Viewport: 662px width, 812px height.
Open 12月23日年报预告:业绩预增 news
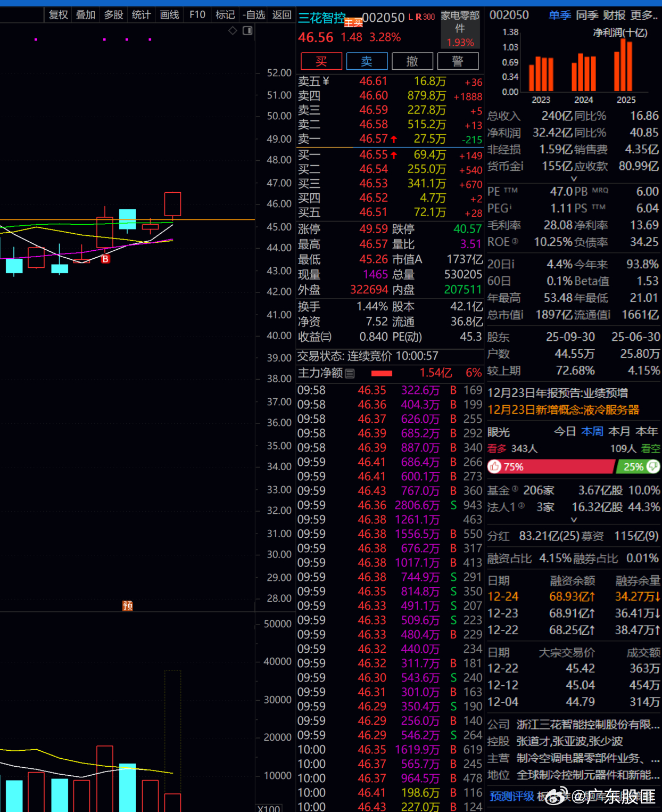tap(558, 393)
